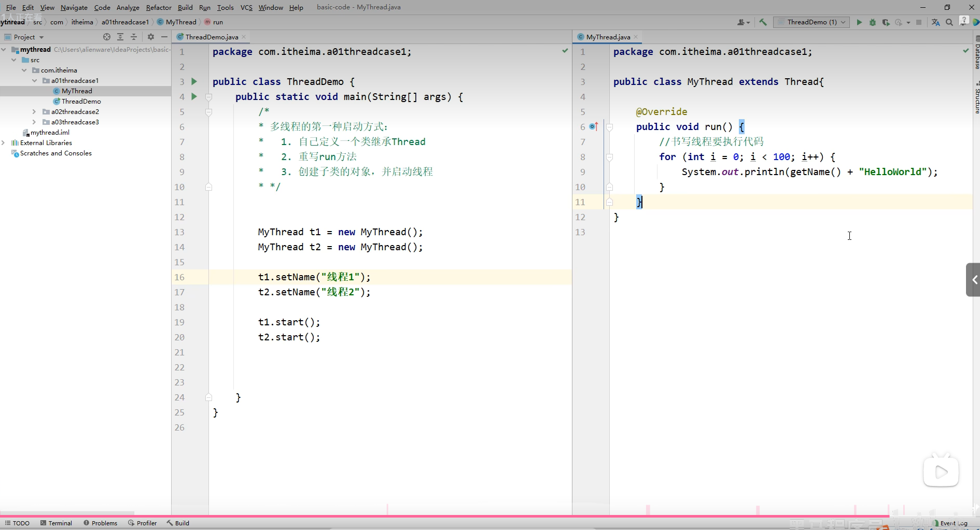Open the Structure side panel
This screenshot has height=530, width=980.
point(977,98)
